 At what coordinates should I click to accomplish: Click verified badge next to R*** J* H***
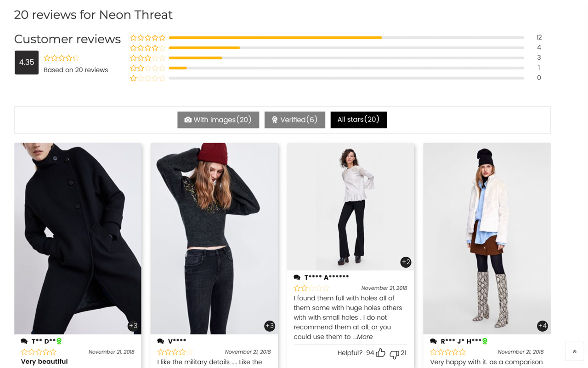tap(485, 341)
